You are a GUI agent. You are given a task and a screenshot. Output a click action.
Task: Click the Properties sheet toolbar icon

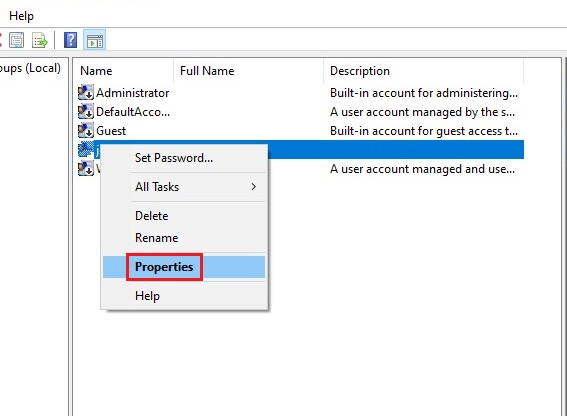[17, 40]
